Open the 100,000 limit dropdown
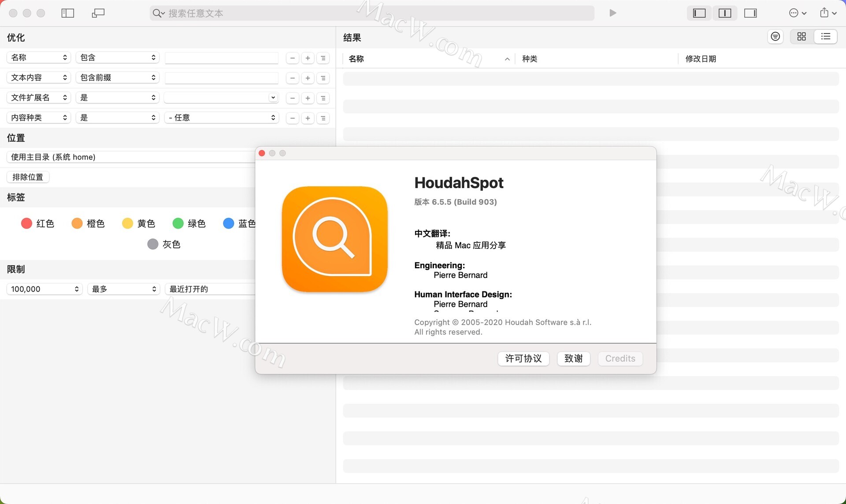This screenshot has width=846, height=504. (45, 289)
